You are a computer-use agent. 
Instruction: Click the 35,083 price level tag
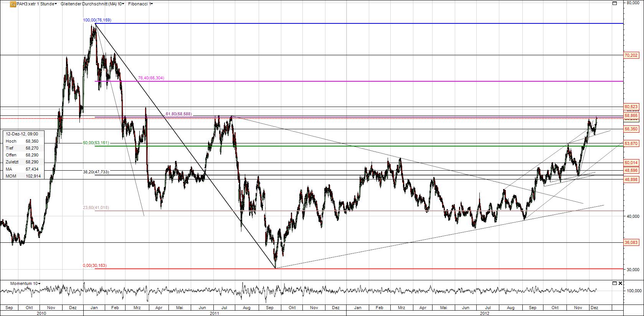click(x=631, y=242)
